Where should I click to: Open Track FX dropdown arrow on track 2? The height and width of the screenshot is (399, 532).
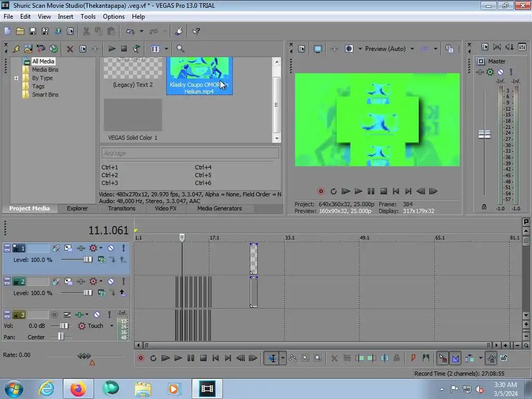point(101,281)
